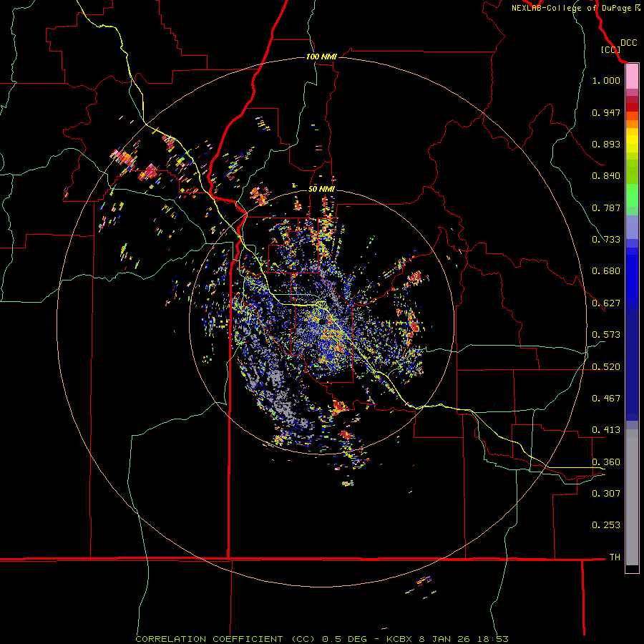Pick the yellow segment of color bar
The width and height of the screenshot is (644, 644).
[x=632, y=140]
